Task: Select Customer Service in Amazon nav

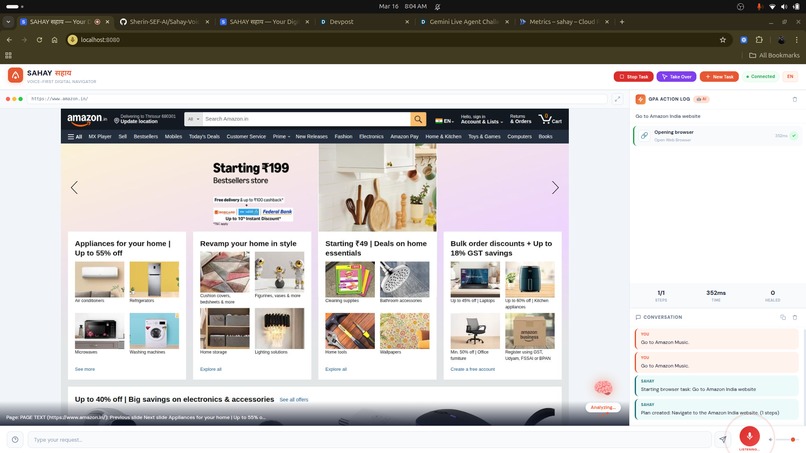Action: [246, 137]
